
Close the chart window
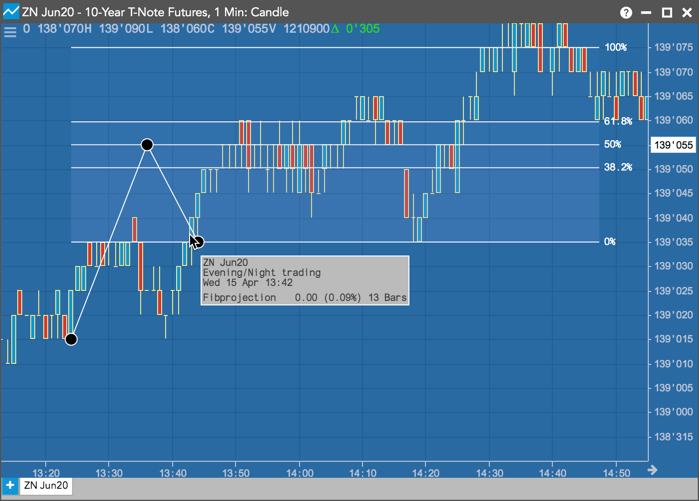[687, 12]
